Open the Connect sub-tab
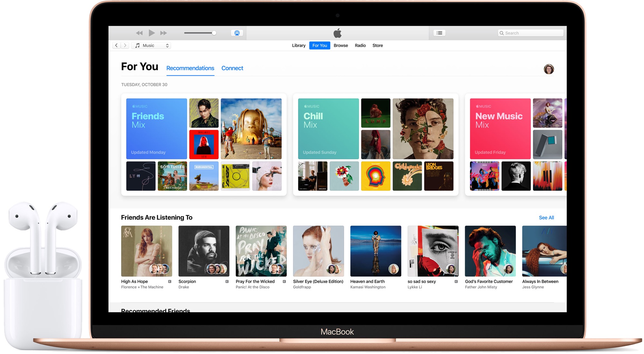The width and height of the screenshot is (644, 354). point(232,68)
